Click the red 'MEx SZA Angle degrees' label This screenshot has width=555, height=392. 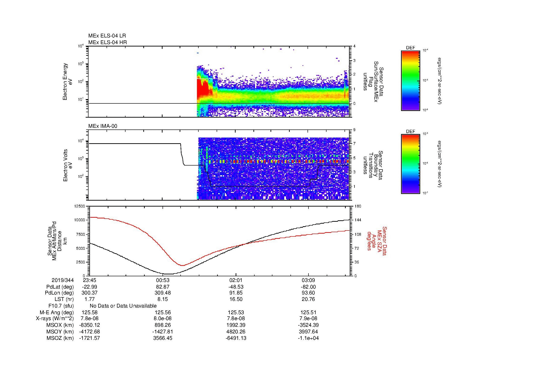[377, 241]
